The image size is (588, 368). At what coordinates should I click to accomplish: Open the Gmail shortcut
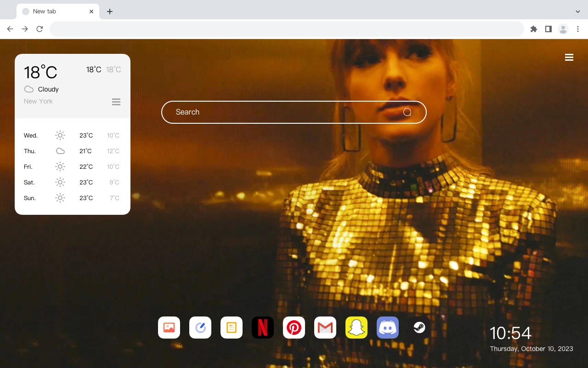point(325,328)
